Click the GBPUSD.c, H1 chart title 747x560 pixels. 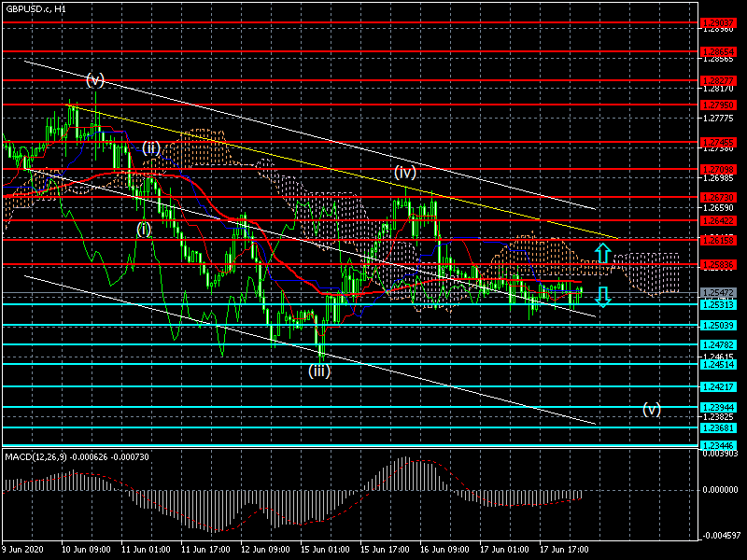coord(35,8)
